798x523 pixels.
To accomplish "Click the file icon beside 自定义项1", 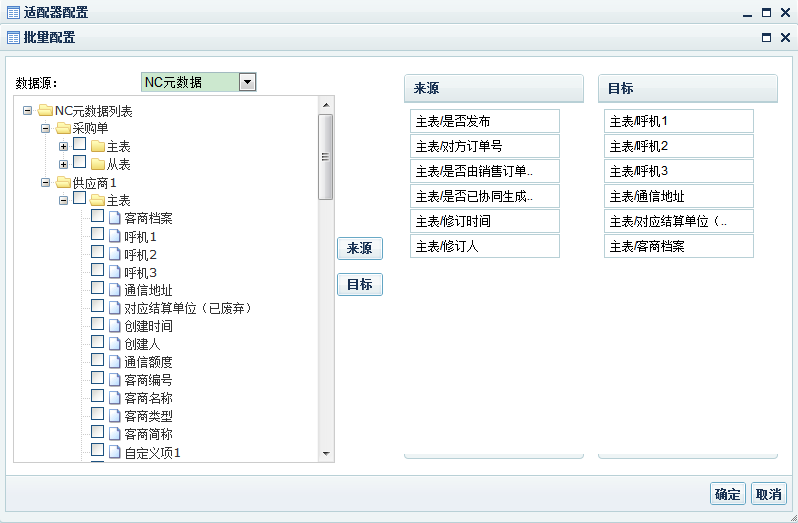I will 115,452.
